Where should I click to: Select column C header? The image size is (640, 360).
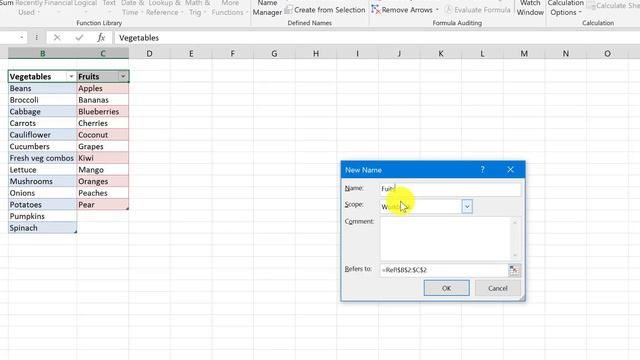(x=103, y=53)
